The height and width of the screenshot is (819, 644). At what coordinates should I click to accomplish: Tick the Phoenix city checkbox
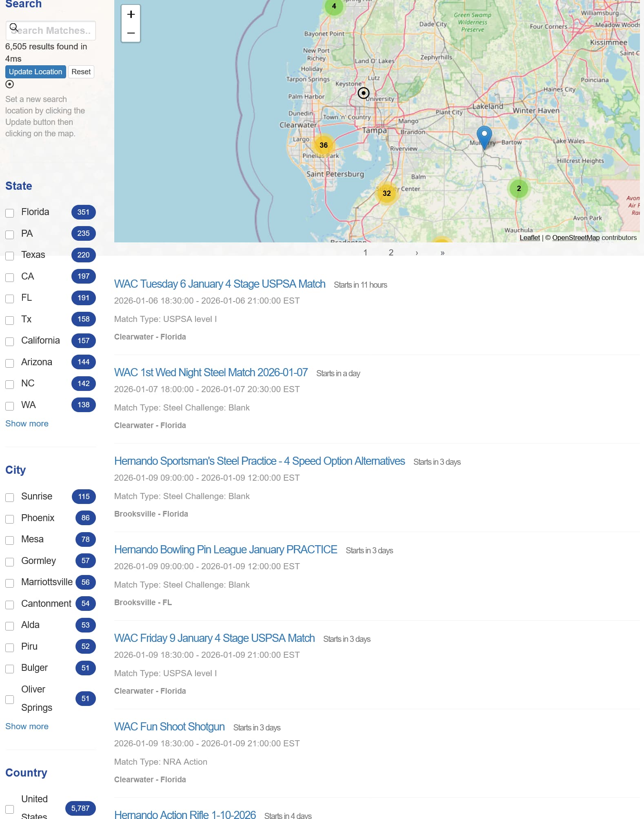coord(10,519)
